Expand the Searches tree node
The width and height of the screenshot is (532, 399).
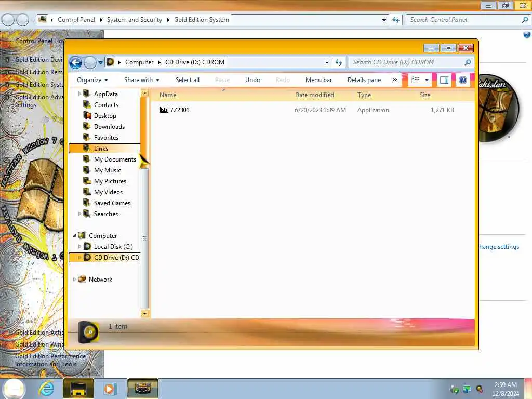coord(79,214)
